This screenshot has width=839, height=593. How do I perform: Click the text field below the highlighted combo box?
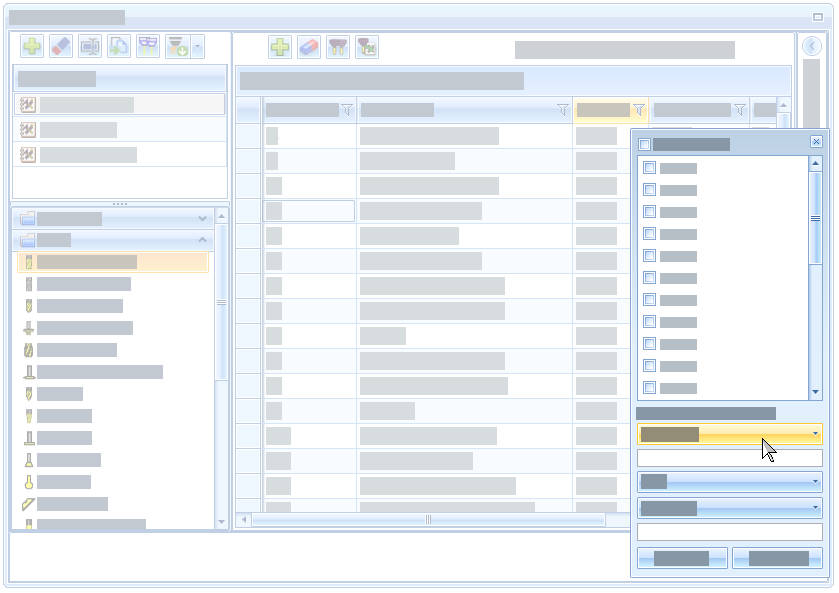point(729,458)
